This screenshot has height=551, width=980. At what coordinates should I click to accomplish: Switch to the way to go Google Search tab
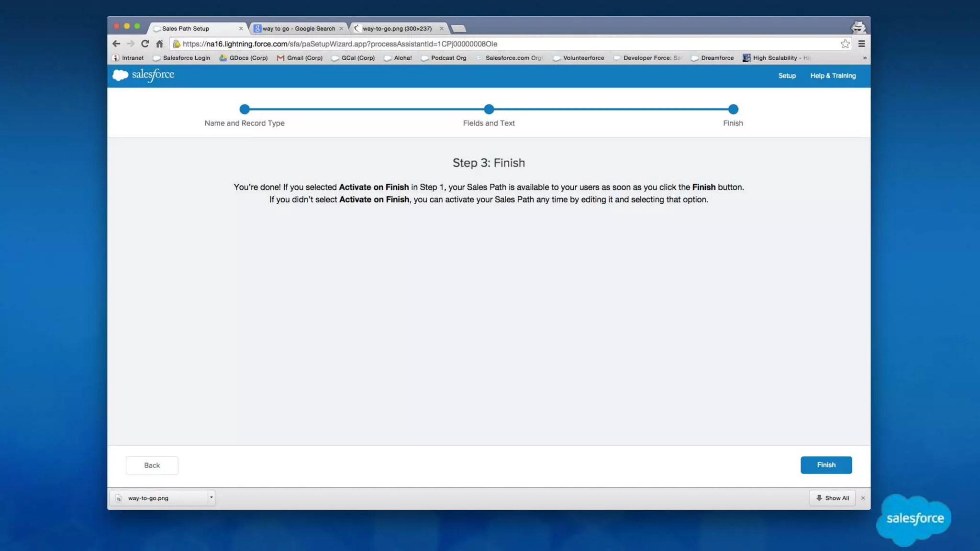(x=298, y=29)
